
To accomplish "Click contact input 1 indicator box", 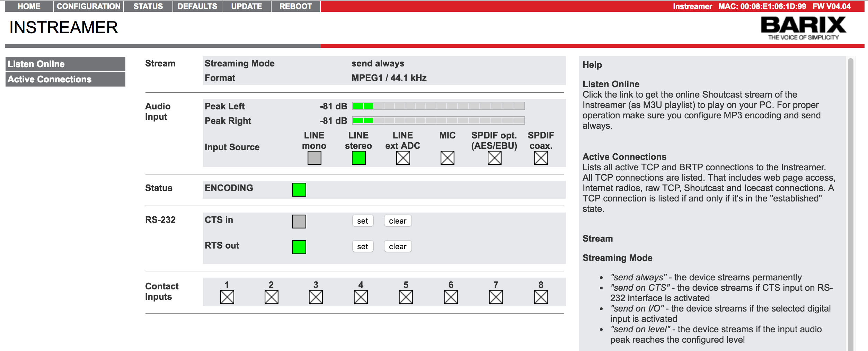I will pyautogui.click(x=227, y=297).
